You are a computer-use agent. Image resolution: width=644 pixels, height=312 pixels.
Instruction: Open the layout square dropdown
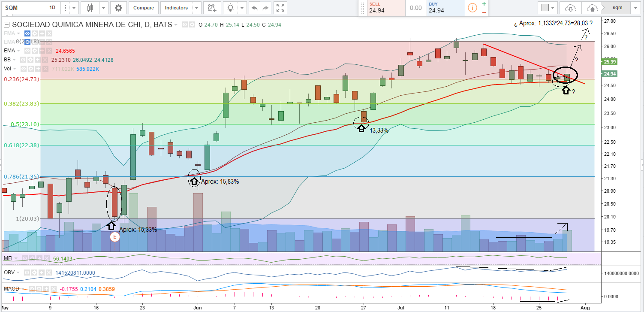click(x=548, y=8)
